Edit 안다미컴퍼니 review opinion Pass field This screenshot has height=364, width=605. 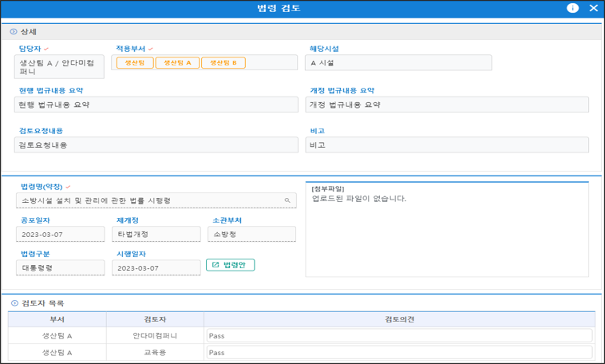click(x=399, y=335)
